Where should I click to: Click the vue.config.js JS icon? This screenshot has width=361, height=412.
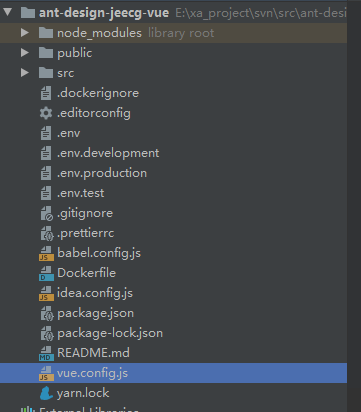pyautogui.click(x=46, y=373)
